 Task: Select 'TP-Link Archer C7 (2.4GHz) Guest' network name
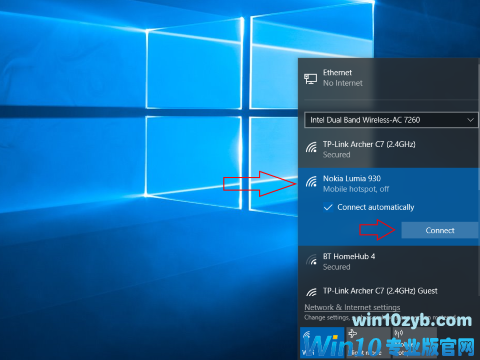380,291
